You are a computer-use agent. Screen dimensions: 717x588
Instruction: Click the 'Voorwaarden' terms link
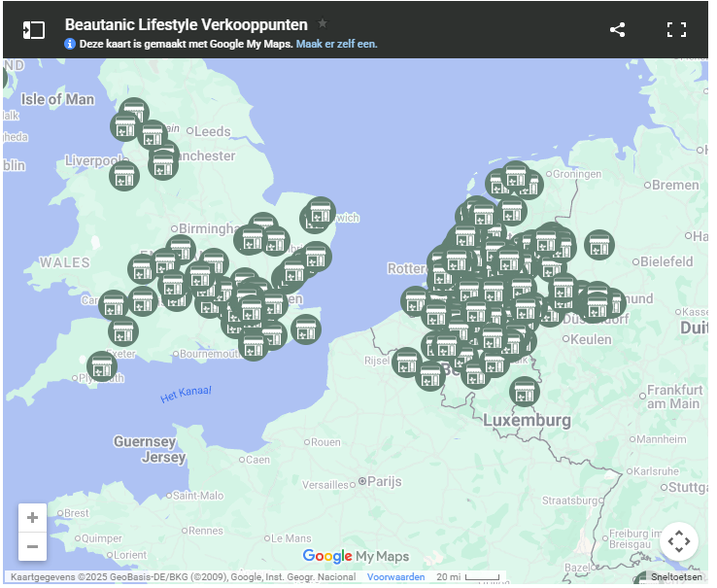(395, 577)
